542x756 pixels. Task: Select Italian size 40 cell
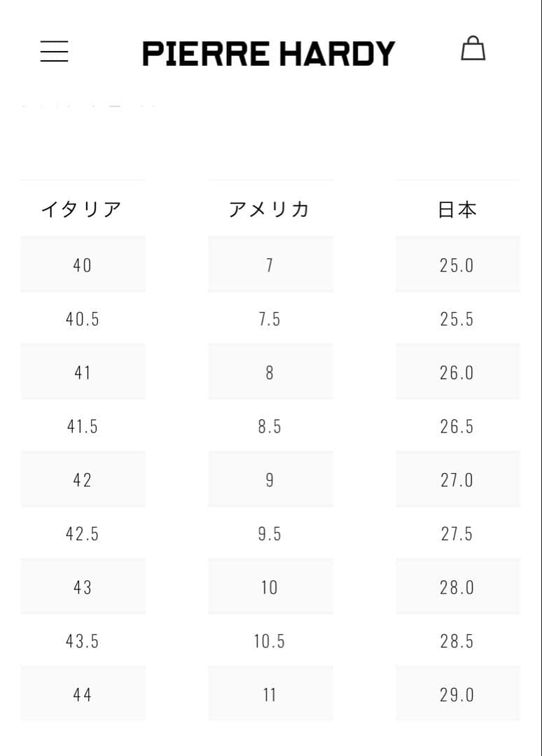83,265
